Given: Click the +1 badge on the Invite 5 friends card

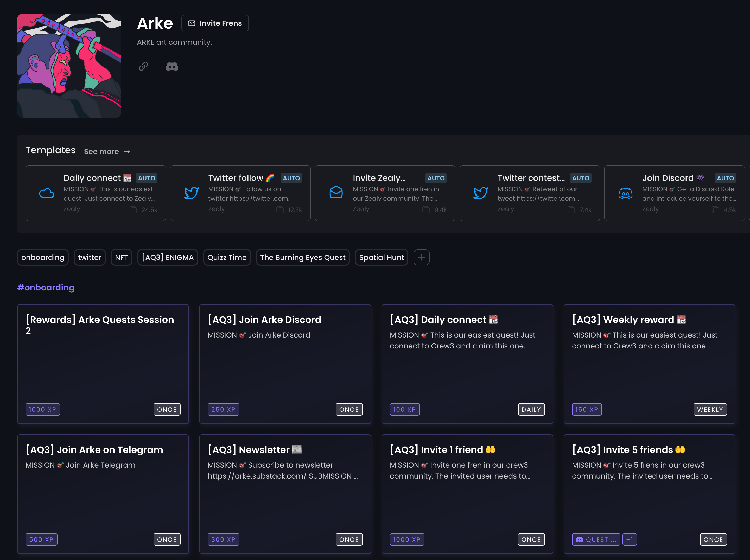Looking at the screenshot, I should point(630,539).
